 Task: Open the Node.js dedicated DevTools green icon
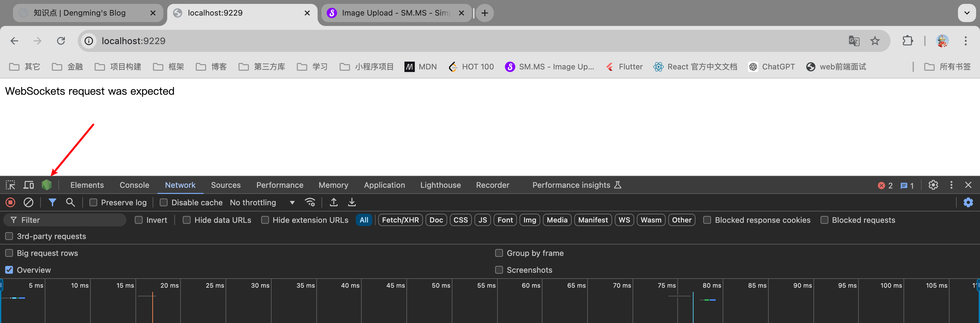pyautogui.click(x=46, y=185)
